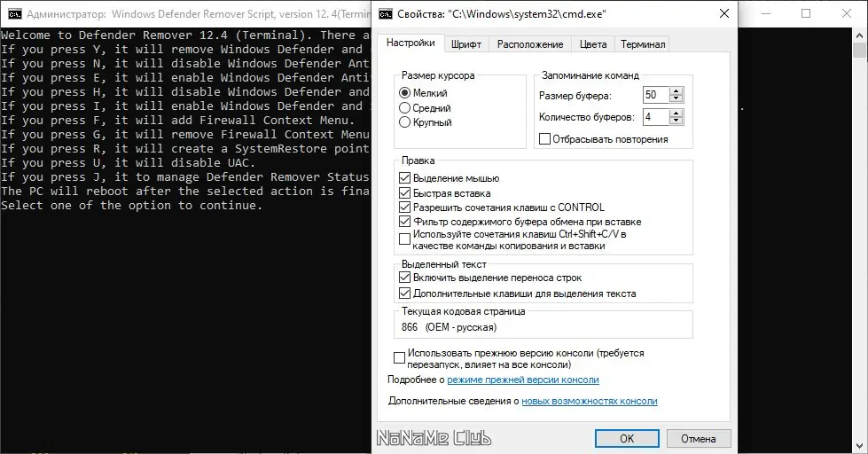Toggle Включить выделение переноса строк
This screenshot has width=868, height=454.
pos(404,278)
